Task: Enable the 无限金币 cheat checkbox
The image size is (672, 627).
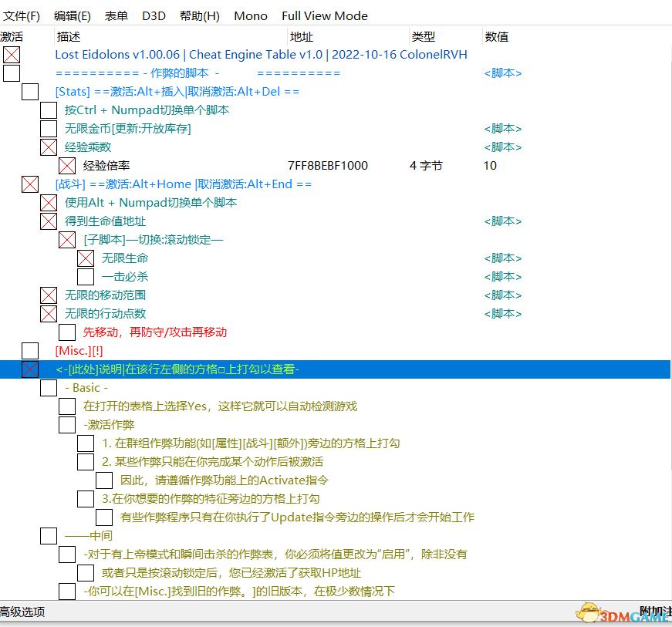Action: (x=49, y=129)
